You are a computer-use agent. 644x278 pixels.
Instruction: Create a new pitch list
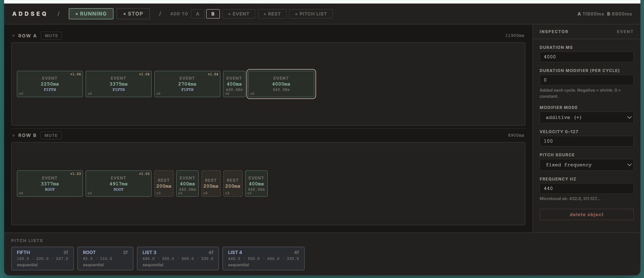point(311,14)
